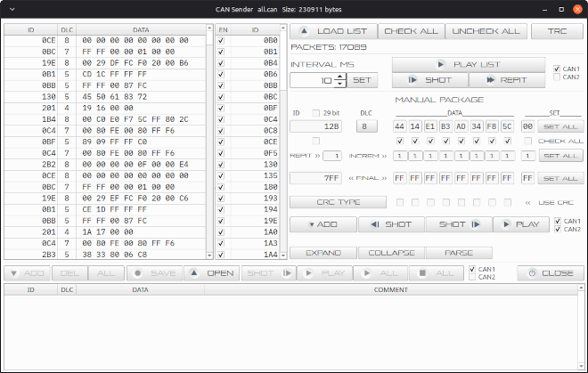The image size is (588, 373).
Task: Open the CRC TYPE selector
Action: [x=338, y=202]
